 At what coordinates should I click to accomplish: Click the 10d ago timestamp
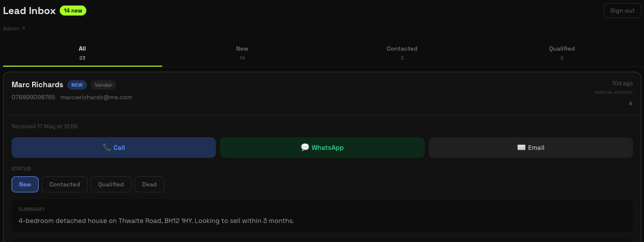[x=622, y=83]
